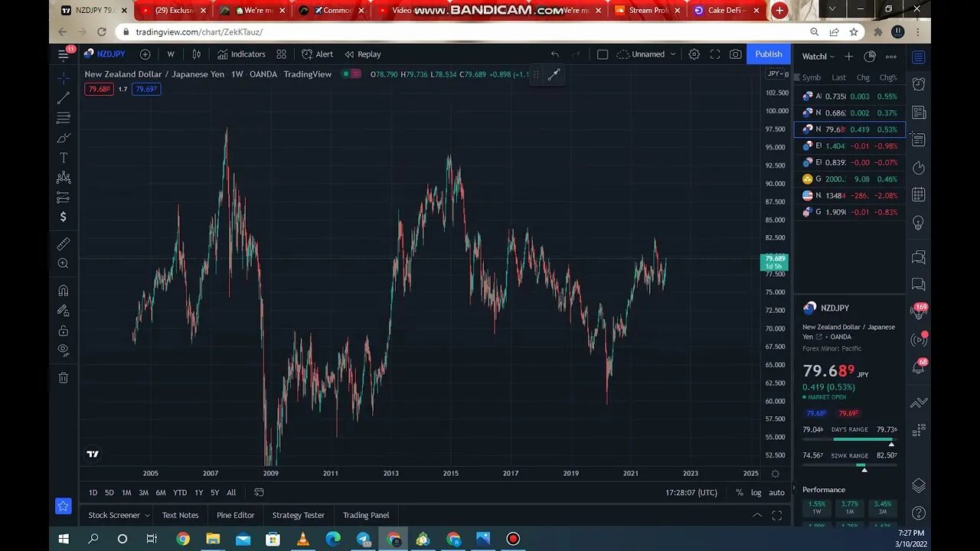
Task: Toggle hide all drawings eye
Action: tap(64, 350)
